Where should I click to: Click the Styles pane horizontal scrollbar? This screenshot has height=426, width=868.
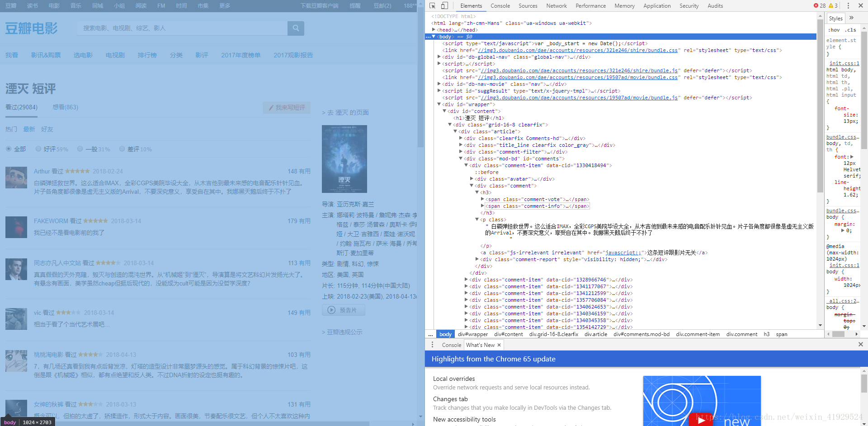[839, 334]
